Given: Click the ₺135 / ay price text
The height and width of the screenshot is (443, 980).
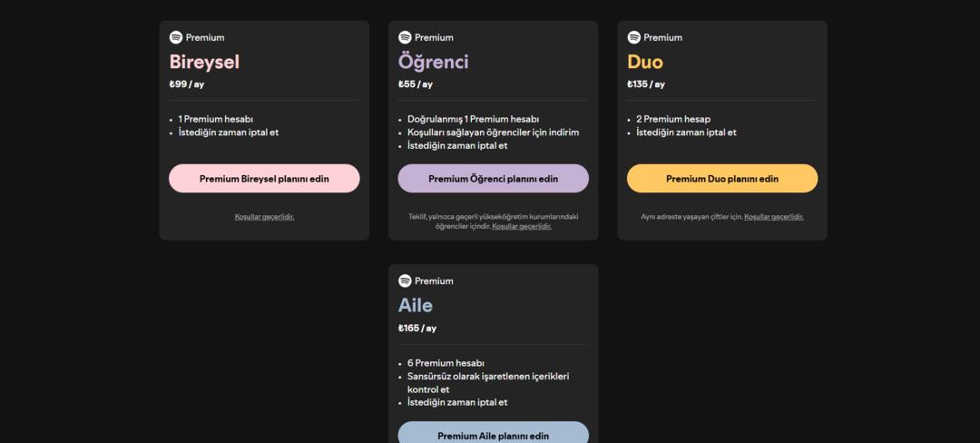Looking at the screenshot, I should click(646, 84).
